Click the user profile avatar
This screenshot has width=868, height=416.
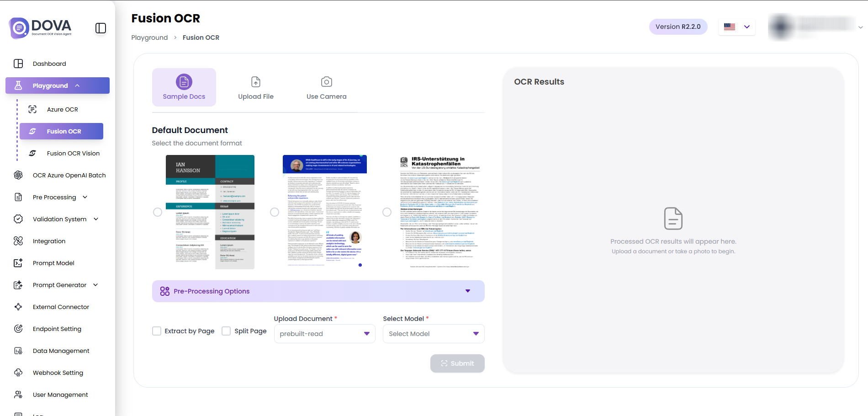(781, 27)
